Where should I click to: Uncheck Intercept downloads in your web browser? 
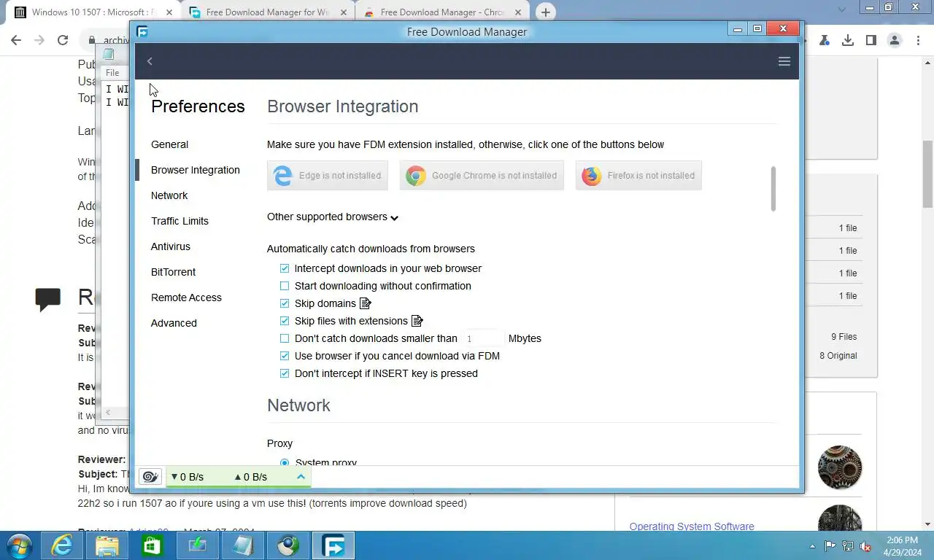pyautogui.click(x=285, y=268)
